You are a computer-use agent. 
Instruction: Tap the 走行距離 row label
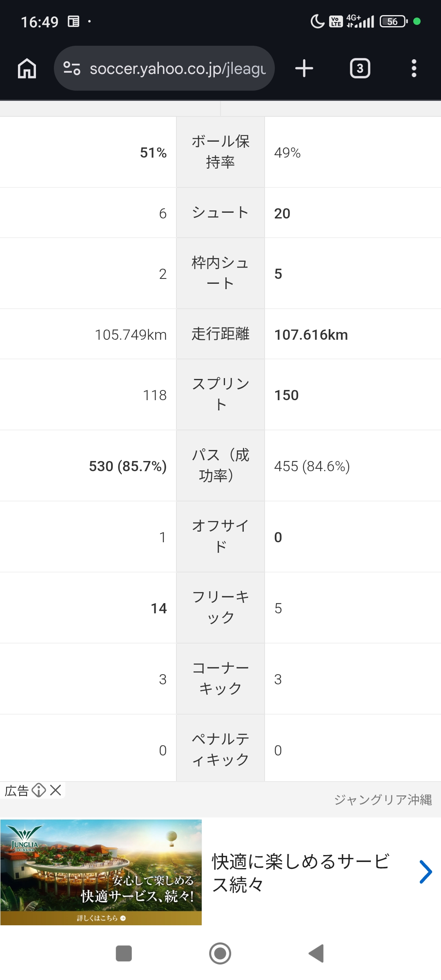pyautogui.click(x=220, y=334)
